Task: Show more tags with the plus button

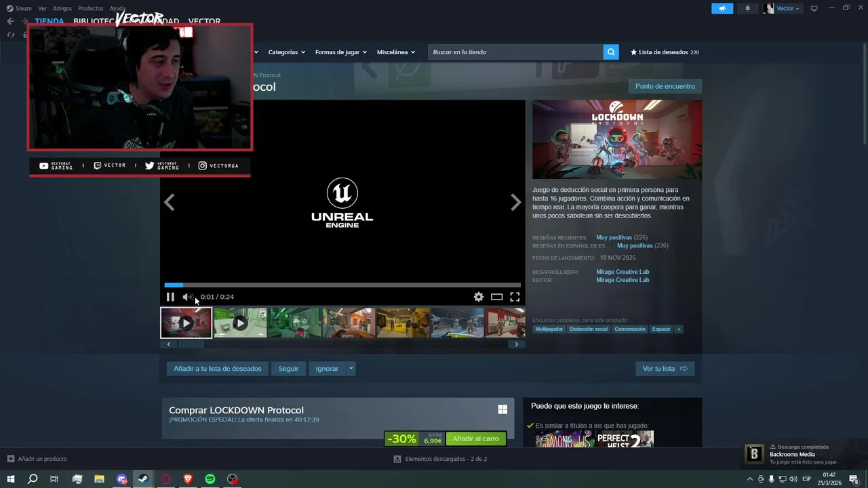Action: coord(678,329)
